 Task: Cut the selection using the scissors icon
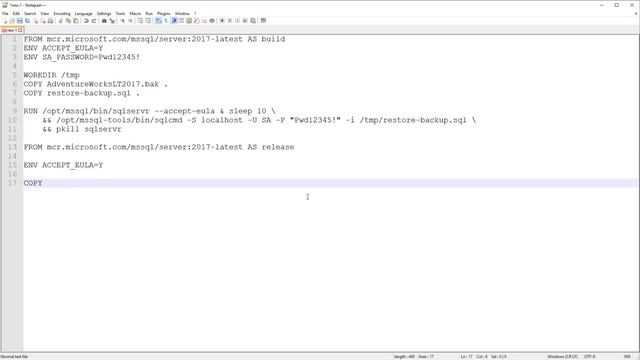click(x=60, y=20)
